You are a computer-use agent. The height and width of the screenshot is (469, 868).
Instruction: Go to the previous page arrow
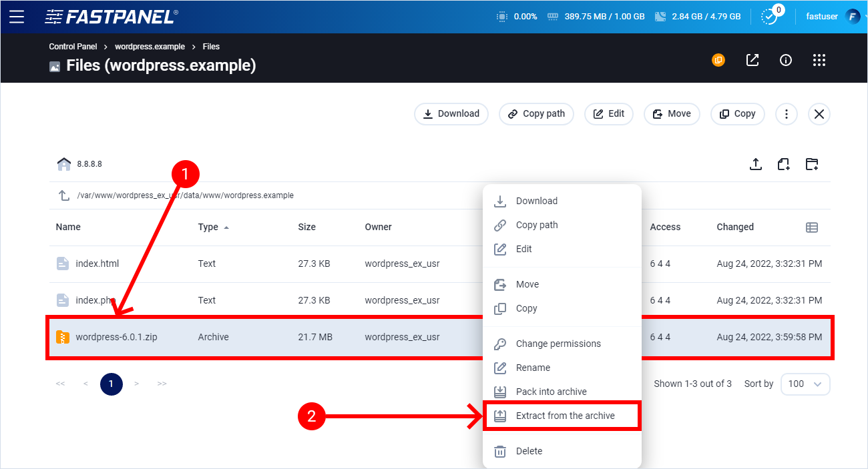85,384
